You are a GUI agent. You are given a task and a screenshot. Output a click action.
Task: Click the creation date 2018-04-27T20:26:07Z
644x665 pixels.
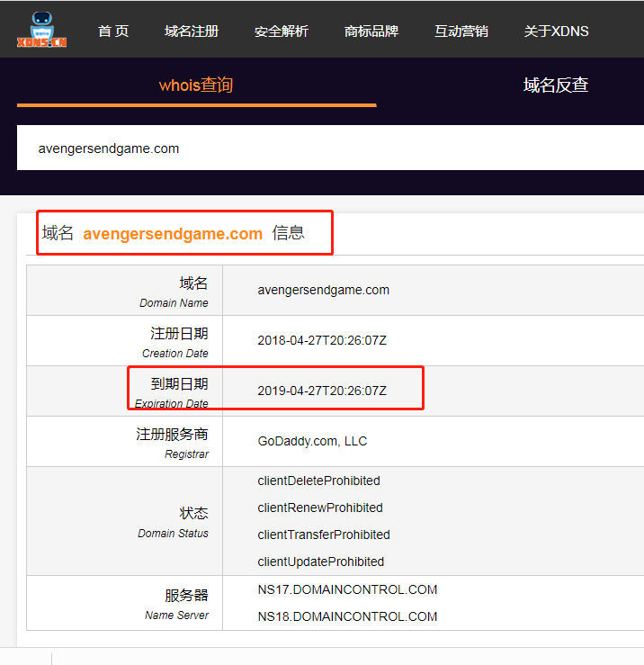[x=321, y=340]
